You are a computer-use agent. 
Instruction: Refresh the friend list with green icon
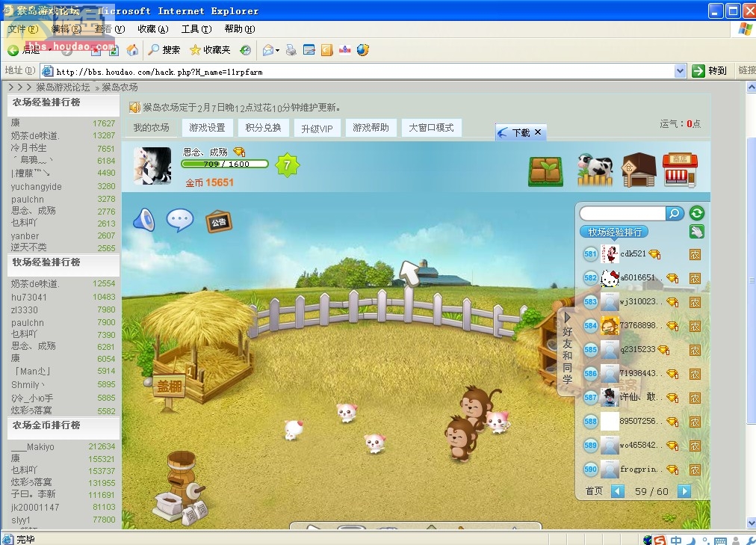point(697,213)
